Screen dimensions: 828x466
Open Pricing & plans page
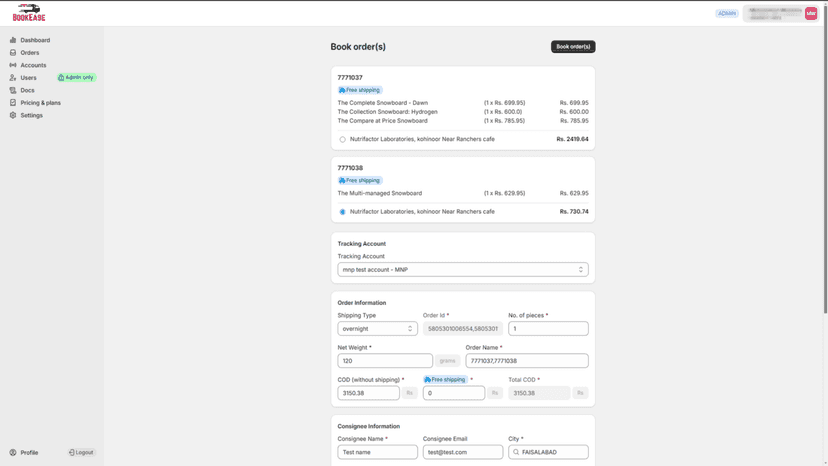[40, 102]
